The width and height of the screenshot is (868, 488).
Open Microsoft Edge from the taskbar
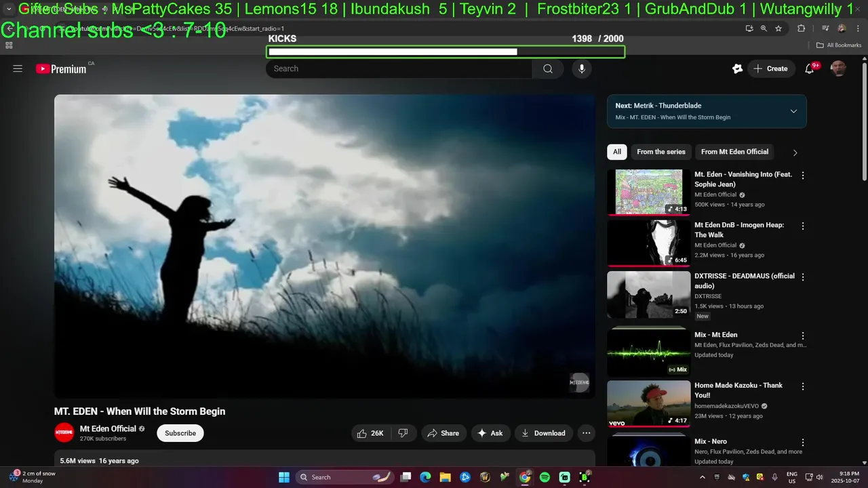point(425,477)
